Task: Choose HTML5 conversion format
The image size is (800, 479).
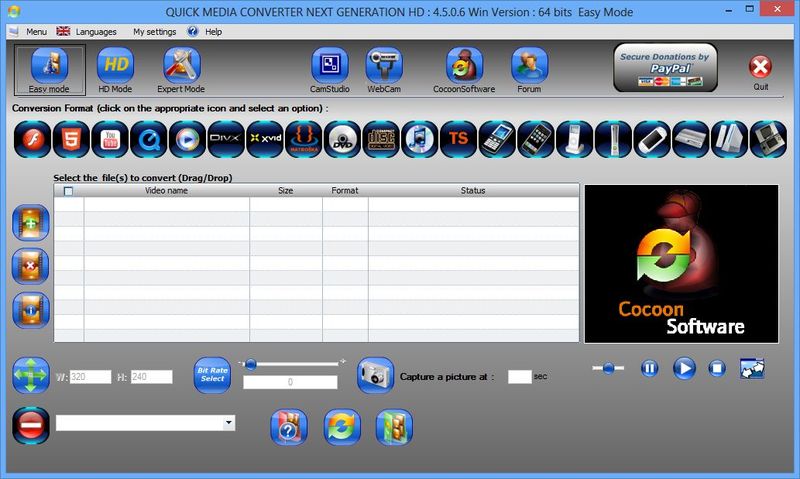Action: tap(71, 139)
